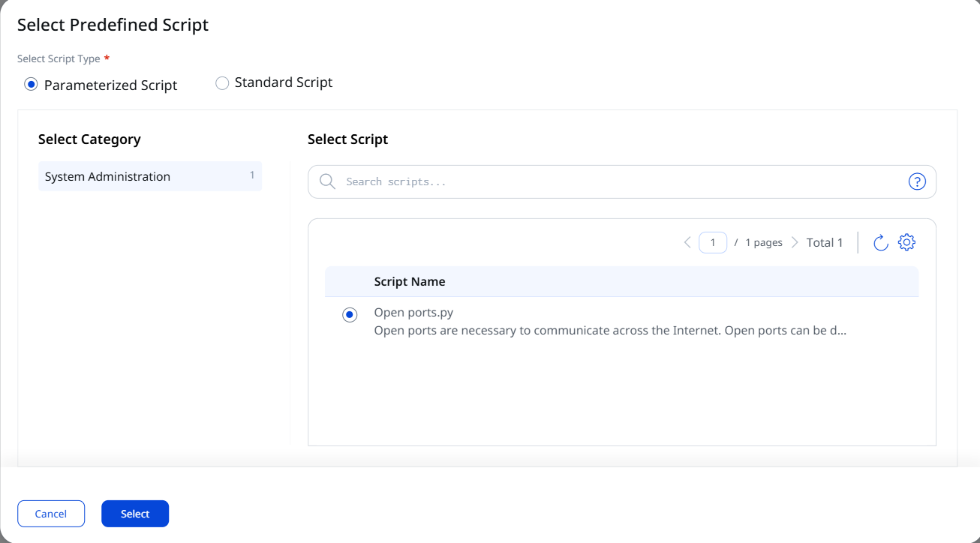Click the Select Script Type label
The height and width of the screenshot is (543, 980).
59,58
